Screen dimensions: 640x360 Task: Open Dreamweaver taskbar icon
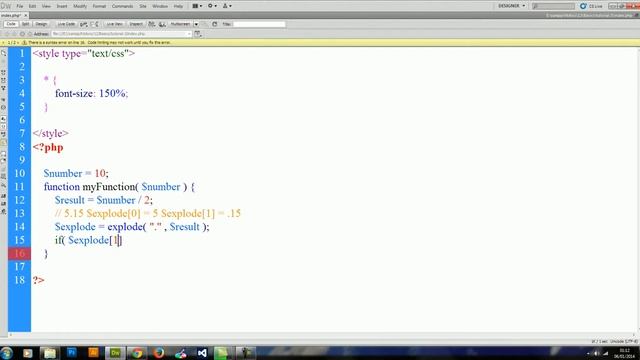(115, 353)
